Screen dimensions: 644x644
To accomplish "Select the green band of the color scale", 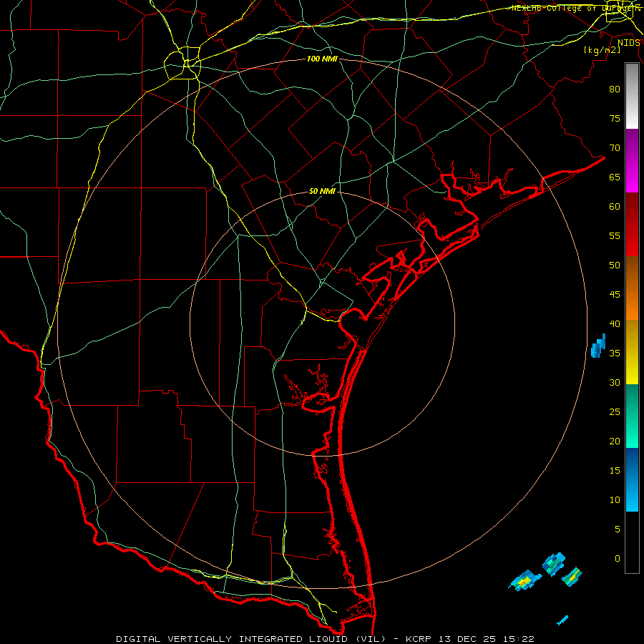I will pyautogui.click(x=632, y=416).
